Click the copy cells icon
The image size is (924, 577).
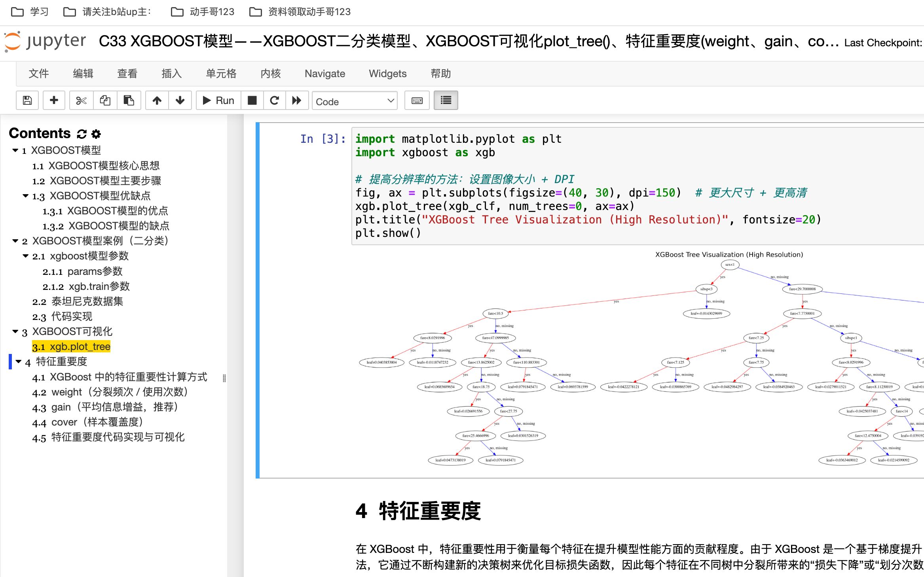click(x=105, y=100)
